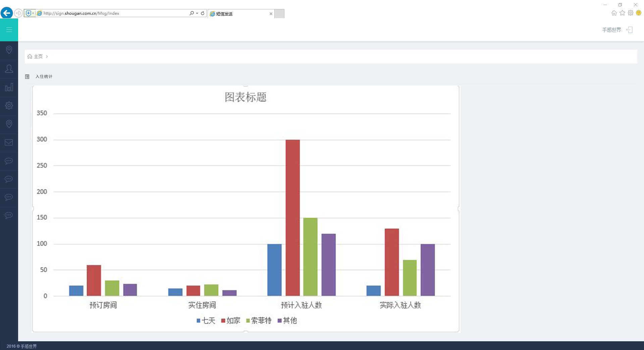
Task: Open the fourth chat bubble sidebar icon
Action: pyautogui.click(x=9, y=215)
